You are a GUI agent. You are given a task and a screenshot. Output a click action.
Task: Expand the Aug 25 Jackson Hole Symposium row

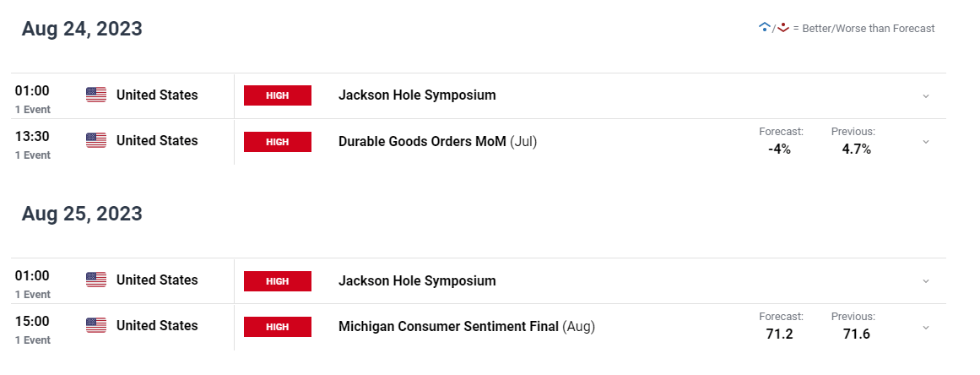pos(926,281)
